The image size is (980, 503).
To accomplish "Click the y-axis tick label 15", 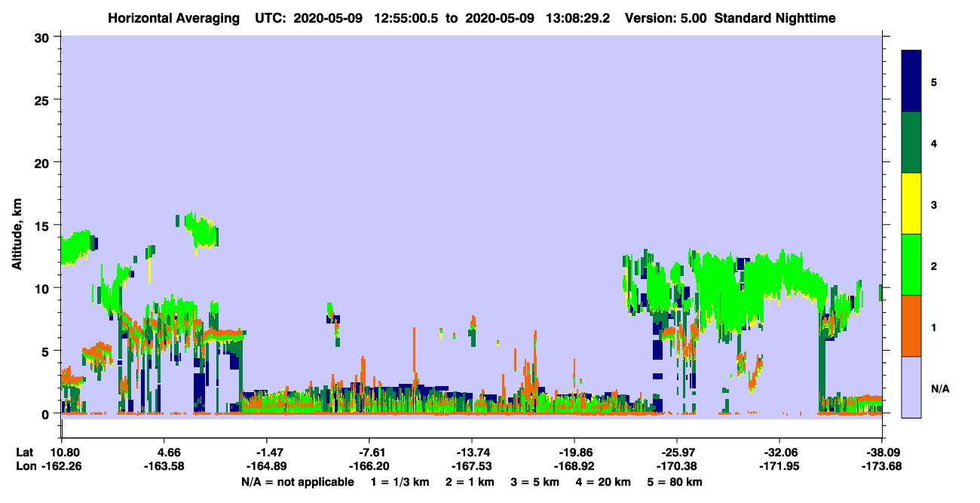I will click(44, 225).
